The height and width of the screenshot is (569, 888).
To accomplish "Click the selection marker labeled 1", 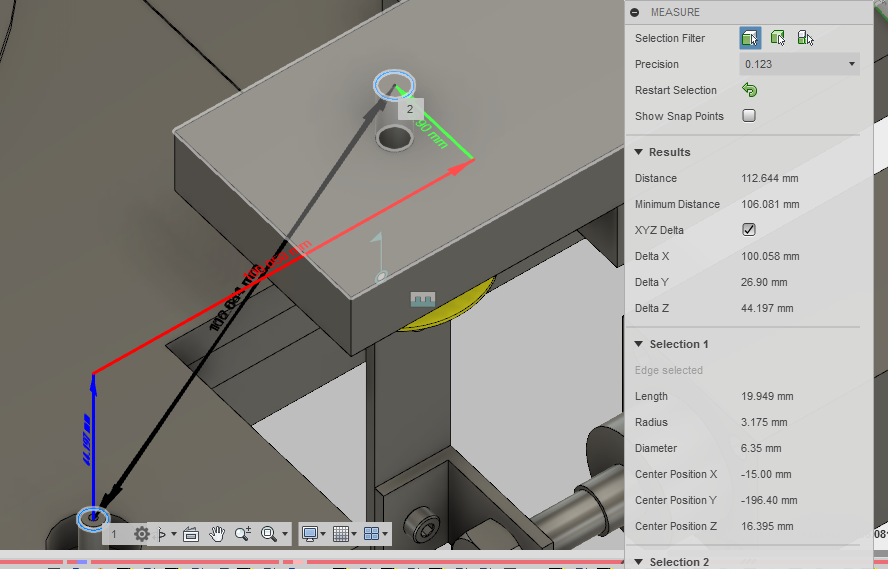I will coord(114,534).
